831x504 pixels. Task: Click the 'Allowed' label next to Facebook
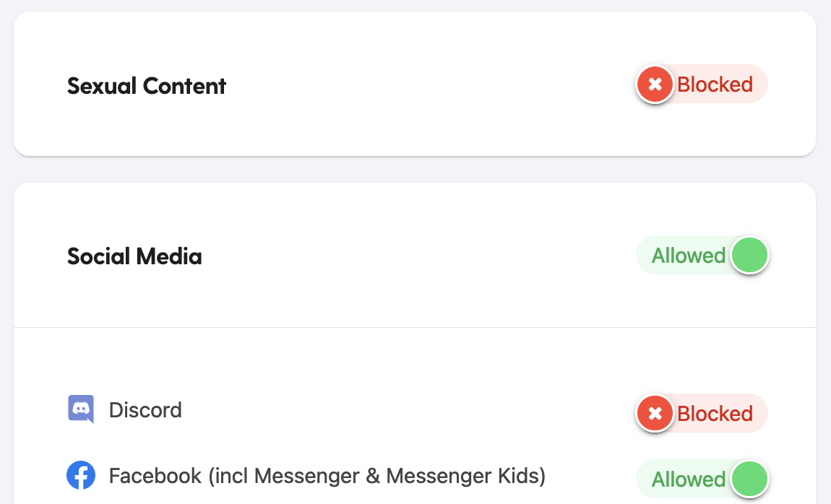click(x=689, y=479)
